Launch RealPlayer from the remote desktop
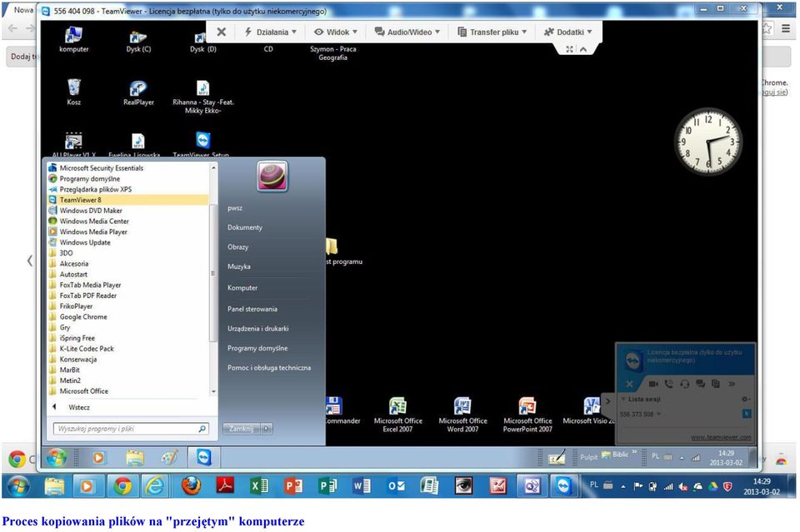Screen dimensions: 800x532 pos(138,92)
